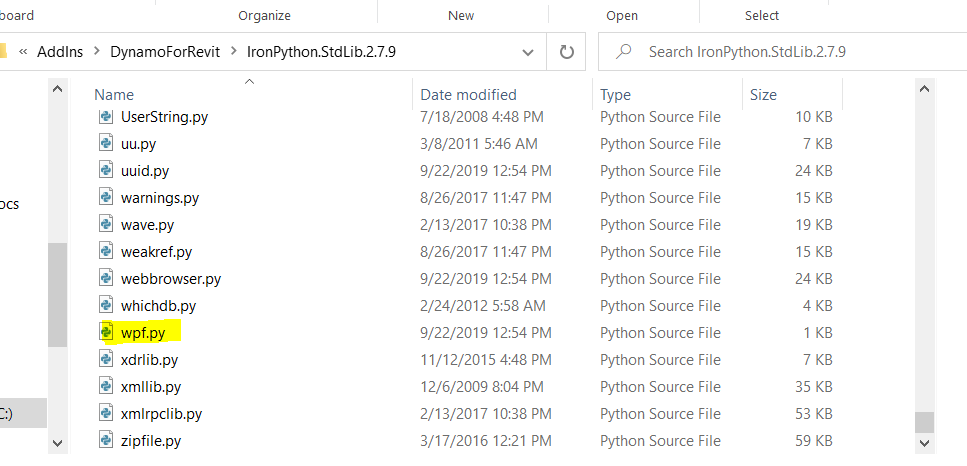Expand hidden path via double chevron
Image resolution: width=967 pixels, height=466 pixels.
(20, 51)
